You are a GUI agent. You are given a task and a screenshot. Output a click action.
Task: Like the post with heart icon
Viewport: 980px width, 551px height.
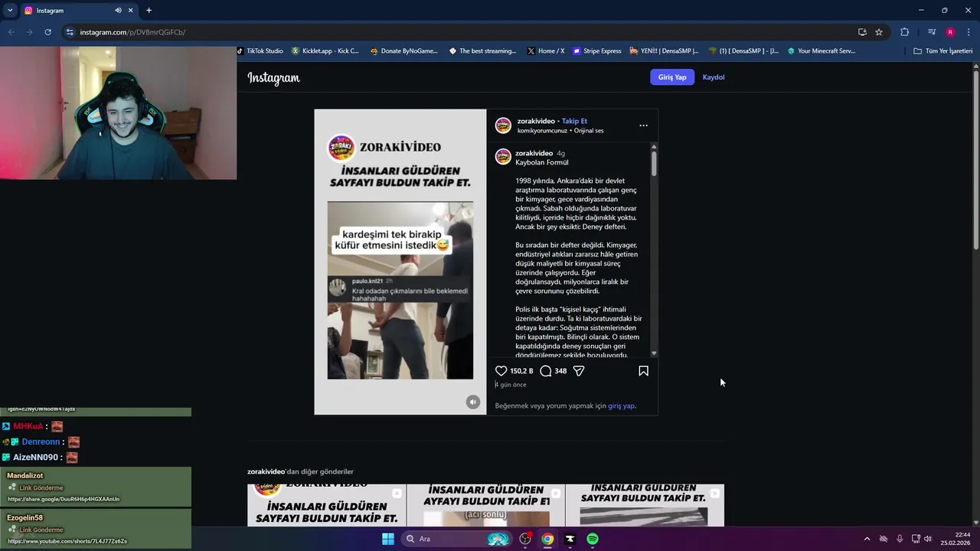click(501, 370)
